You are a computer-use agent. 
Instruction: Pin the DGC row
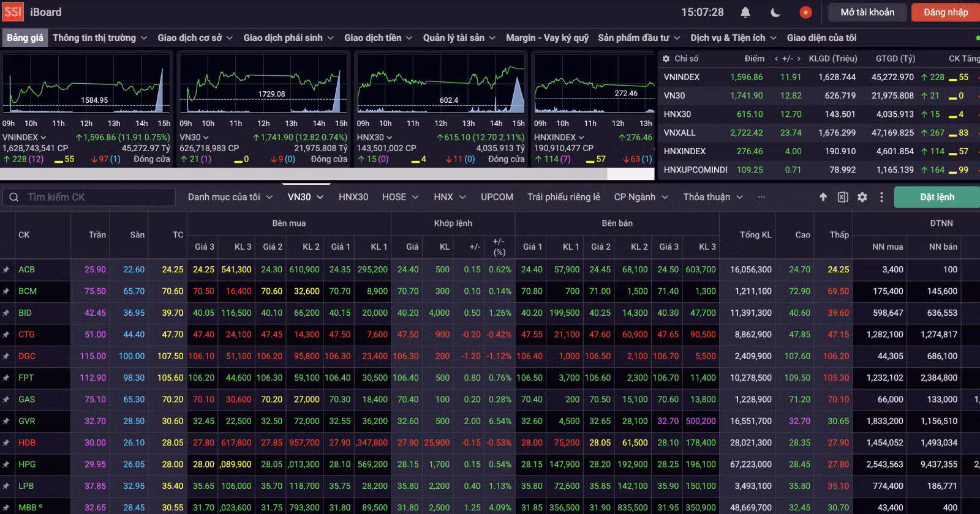coord(6,356)
